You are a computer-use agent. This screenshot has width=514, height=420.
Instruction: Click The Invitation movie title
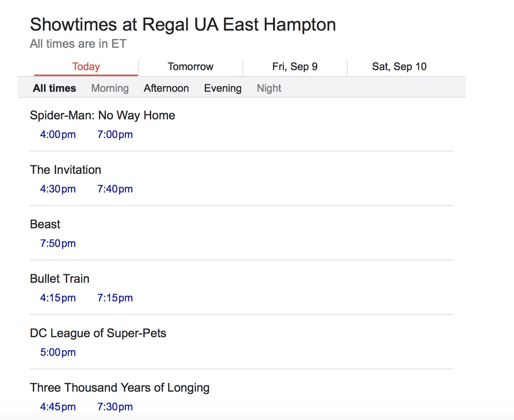point(66,170)
